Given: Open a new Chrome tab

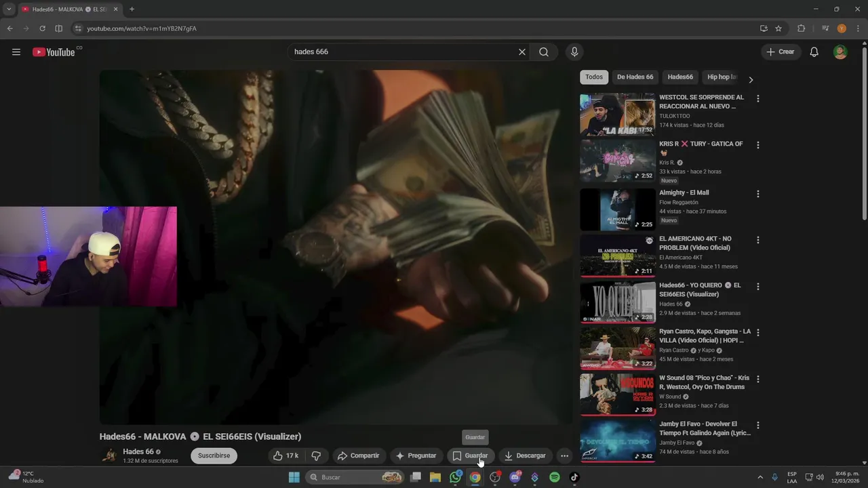Looking at the screenshot, I should pyautogui.click(x=132, y=9).
